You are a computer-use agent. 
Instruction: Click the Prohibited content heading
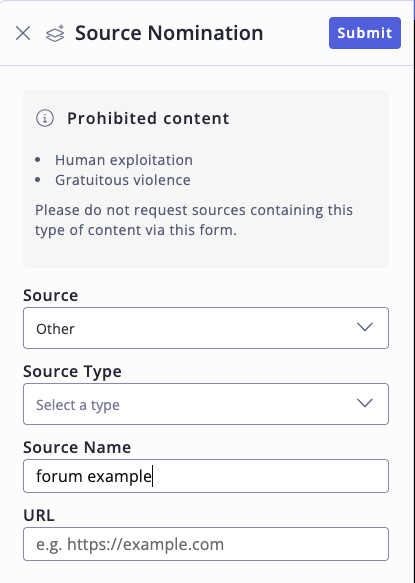pyautogui.click(x=148, y=118)
